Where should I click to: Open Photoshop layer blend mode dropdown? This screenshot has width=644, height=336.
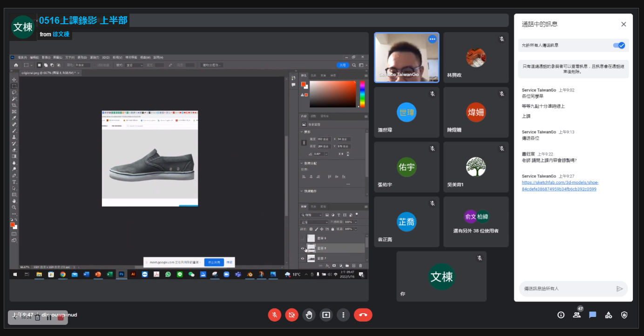coord(314,222)
